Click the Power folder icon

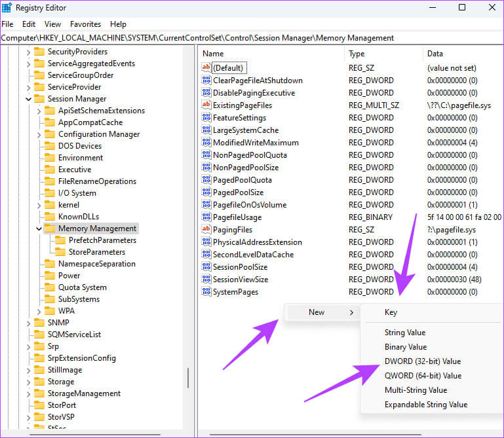50,276
